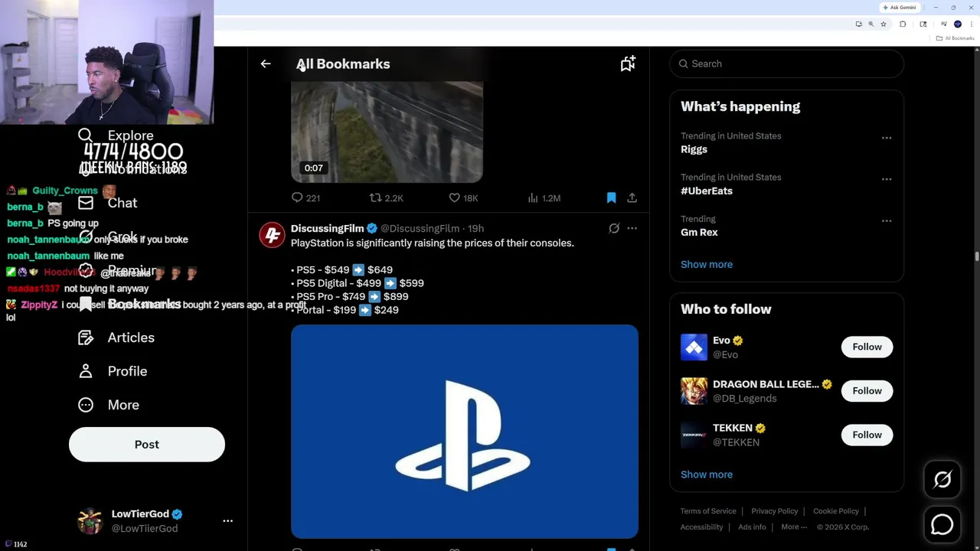Screen dimensions: 980x551
Task: Open the Chrome three-dot menu
Action: click(972, 24)
